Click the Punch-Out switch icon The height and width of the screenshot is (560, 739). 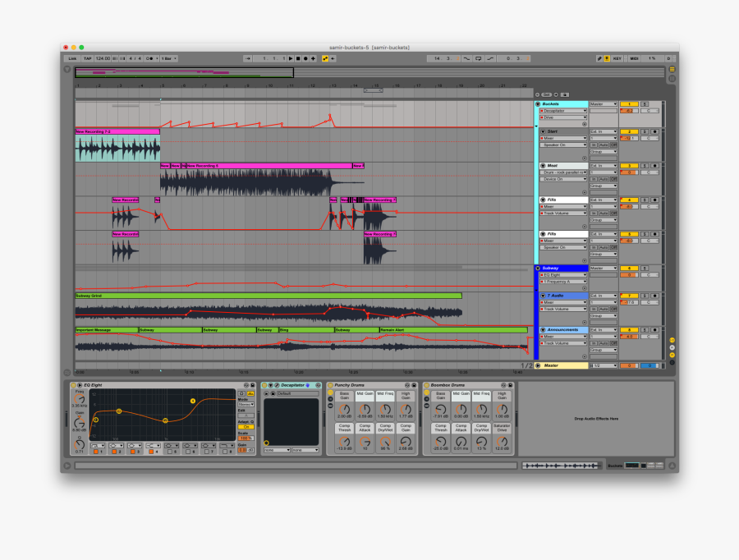click(x=490, y=58)
